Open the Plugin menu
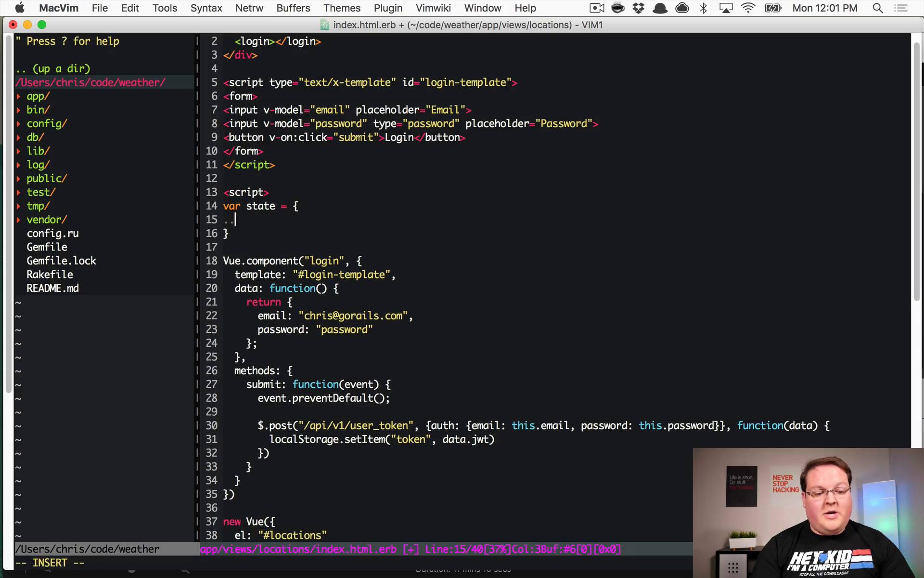The height and width of the screenshot is (578, 924). (388, 8)
